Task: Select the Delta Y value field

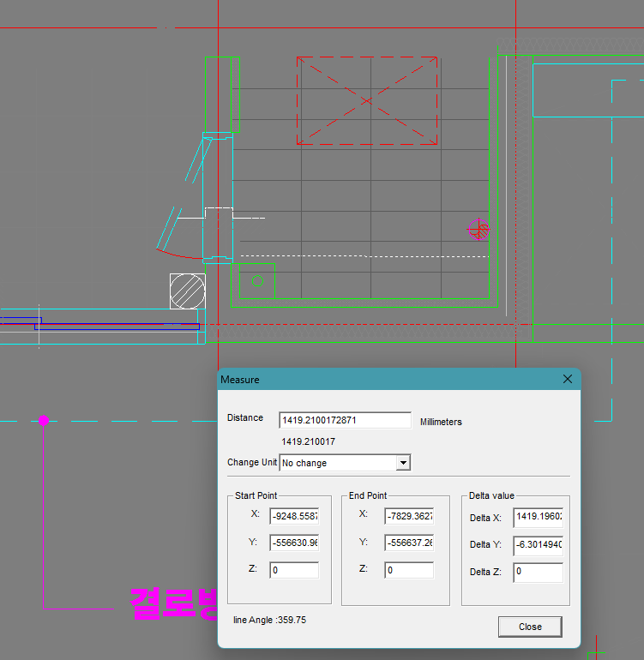Action: (538, 545)
